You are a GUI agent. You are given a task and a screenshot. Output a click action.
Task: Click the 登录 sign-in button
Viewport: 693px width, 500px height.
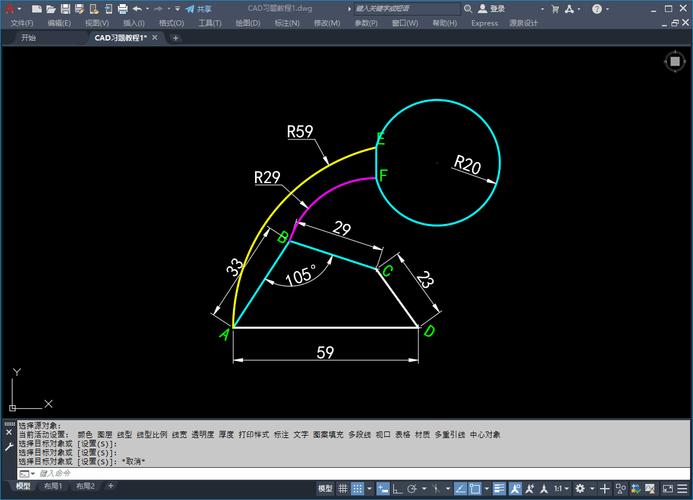pyautogui.click(x=495, y=8)
